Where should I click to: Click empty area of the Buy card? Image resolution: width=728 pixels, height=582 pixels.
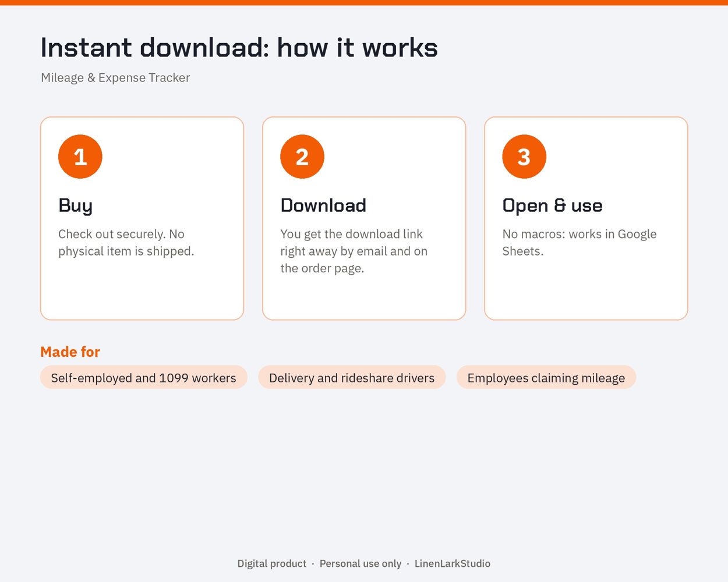(142, 291)
